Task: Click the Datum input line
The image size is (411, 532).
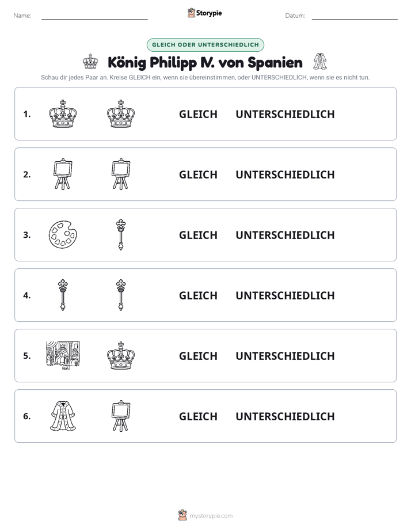Action: tap(355, 16)
